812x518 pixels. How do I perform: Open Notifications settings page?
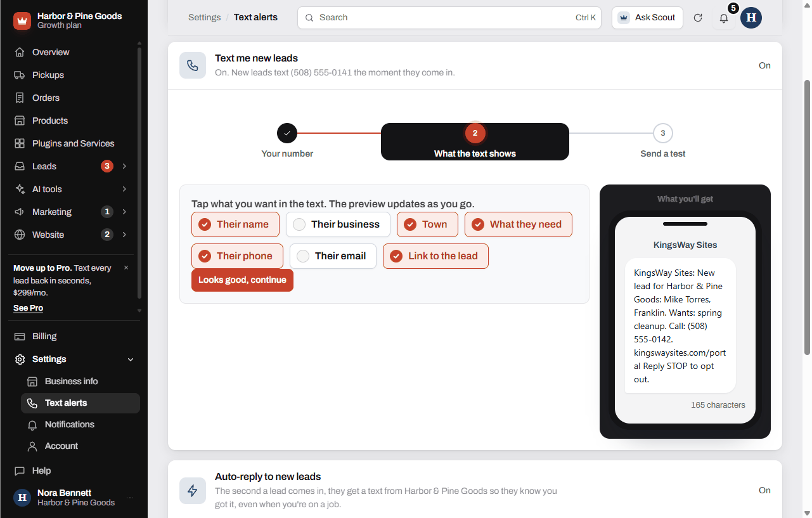point(81,424)
